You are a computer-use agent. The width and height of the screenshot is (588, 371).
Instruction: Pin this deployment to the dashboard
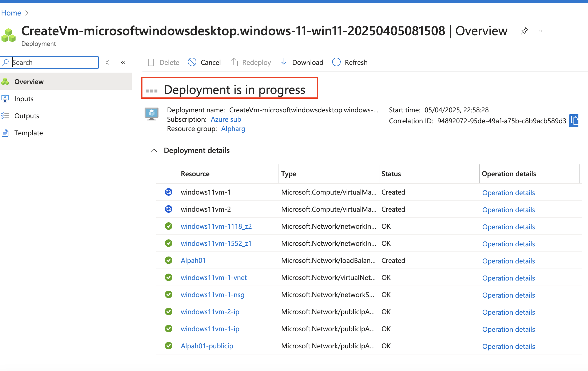click(x=524, y=31)
